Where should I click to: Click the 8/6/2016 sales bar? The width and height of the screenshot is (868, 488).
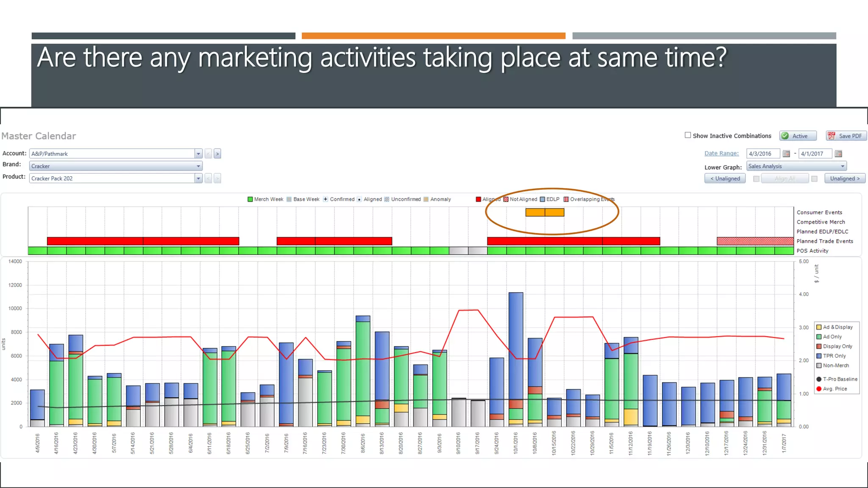[363, 371]
